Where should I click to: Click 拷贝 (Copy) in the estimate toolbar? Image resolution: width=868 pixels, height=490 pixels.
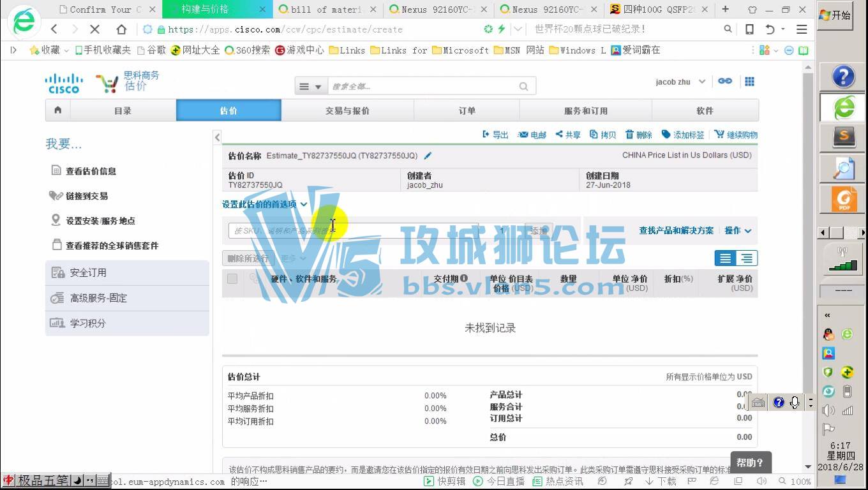[603, 135]
